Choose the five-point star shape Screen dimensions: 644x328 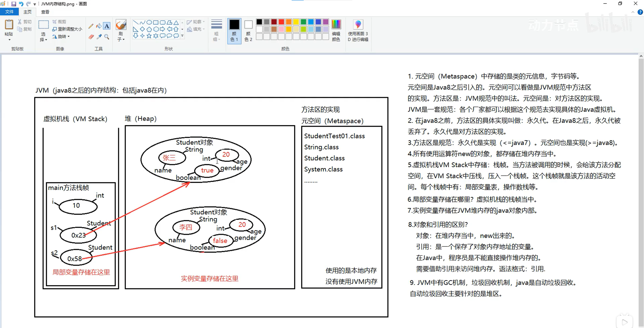tap(149, 36)
